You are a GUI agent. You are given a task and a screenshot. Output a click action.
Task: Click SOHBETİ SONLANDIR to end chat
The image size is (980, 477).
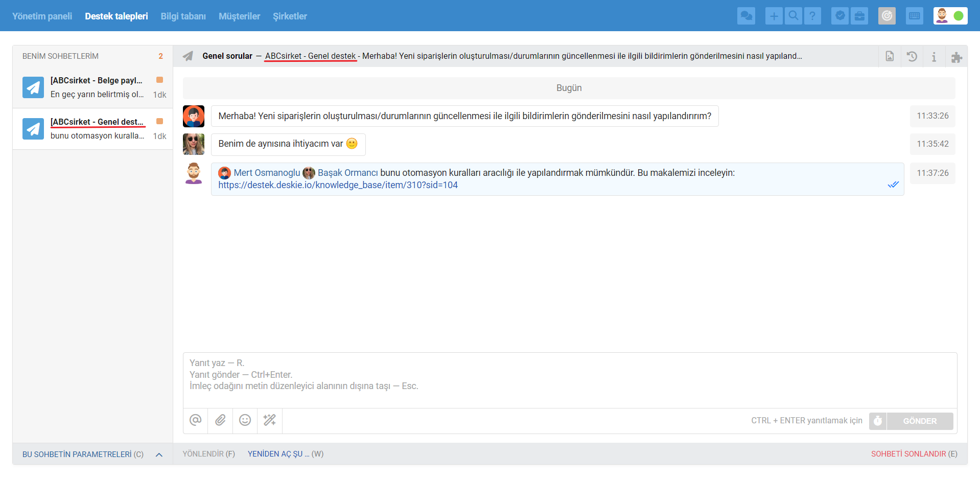point(914,454)
